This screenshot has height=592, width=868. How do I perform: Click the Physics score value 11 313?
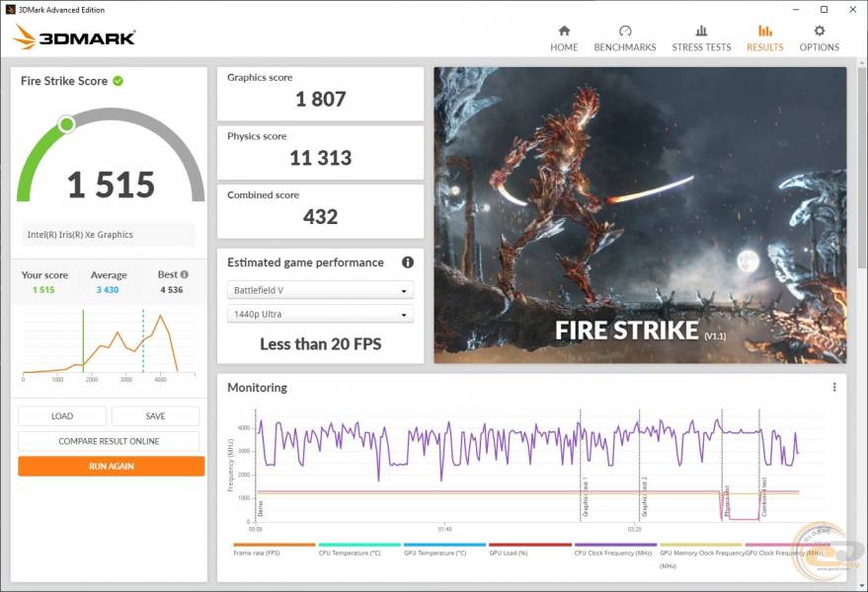321,158
